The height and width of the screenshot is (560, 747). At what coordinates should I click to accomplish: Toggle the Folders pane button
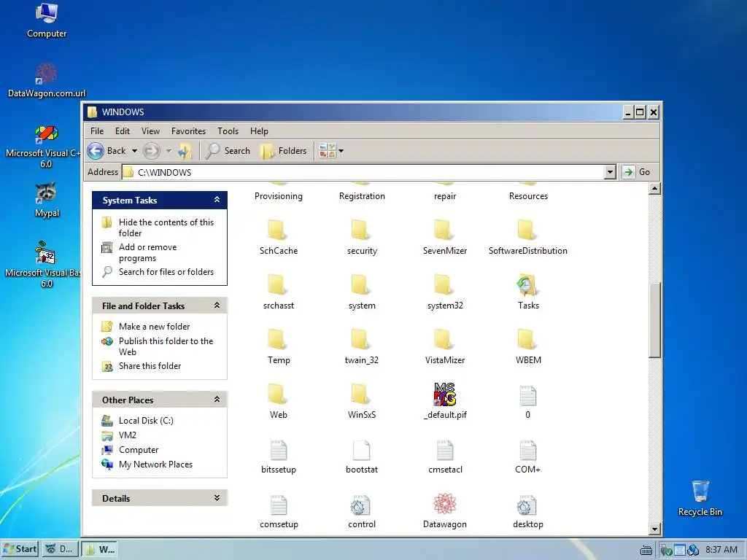[x=284, y=151]
